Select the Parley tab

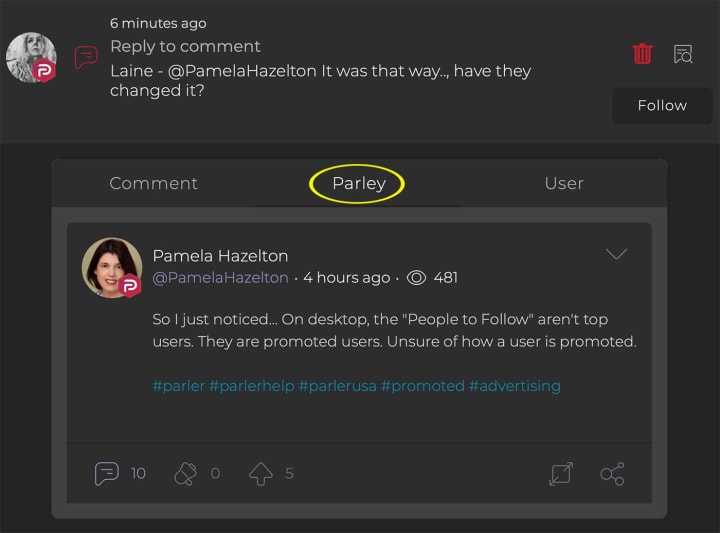pos(358,183)
